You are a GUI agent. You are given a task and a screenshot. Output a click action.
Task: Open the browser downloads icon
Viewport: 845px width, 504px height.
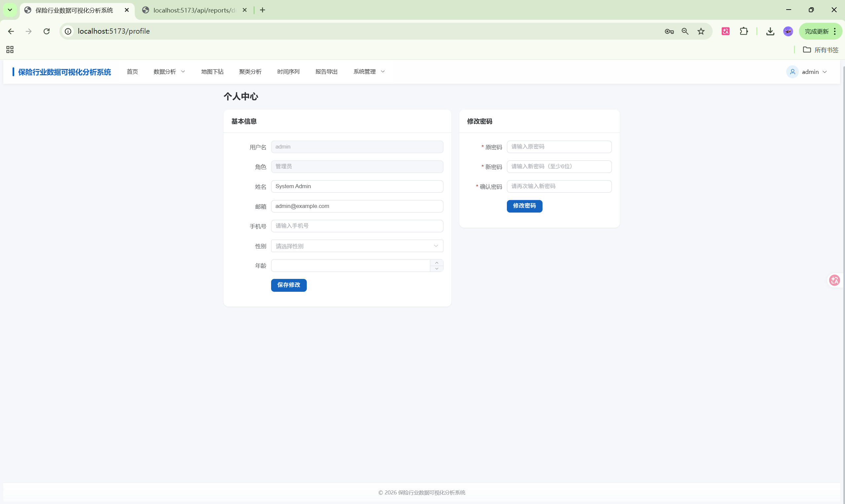coord(770,31)
